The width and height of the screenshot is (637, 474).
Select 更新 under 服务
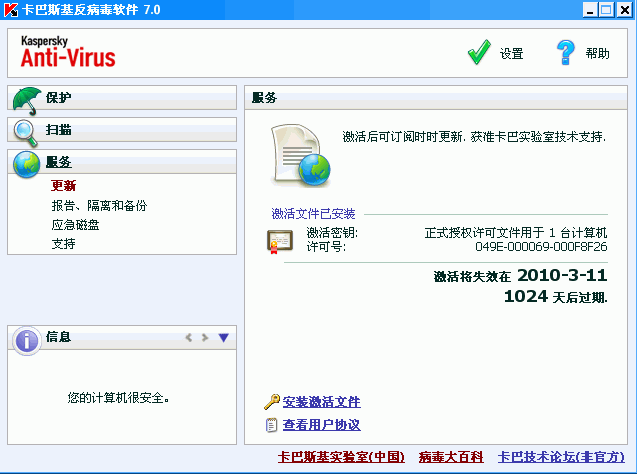pos(63,186)
